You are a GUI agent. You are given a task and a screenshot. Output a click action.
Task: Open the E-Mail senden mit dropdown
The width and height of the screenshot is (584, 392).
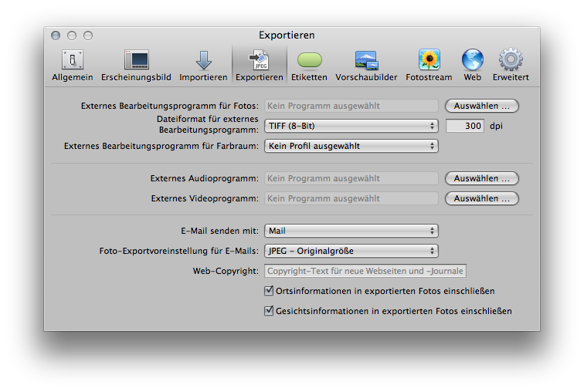point(351,231)
